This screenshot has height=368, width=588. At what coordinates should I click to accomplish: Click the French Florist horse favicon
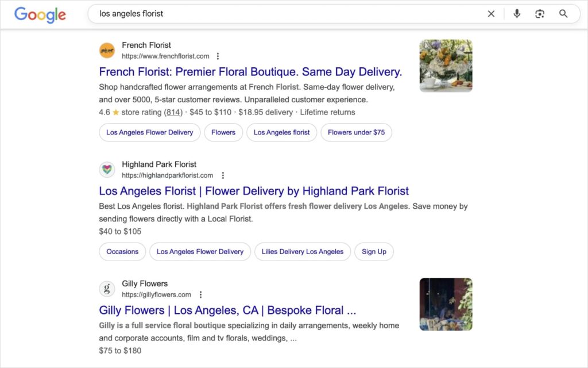[x=107, y=51]
